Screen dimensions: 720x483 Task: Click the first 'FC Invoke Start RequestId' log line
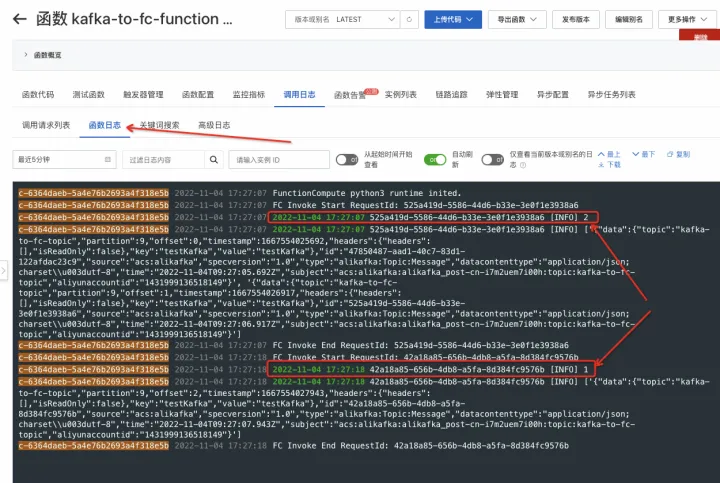tap(425, 205)
